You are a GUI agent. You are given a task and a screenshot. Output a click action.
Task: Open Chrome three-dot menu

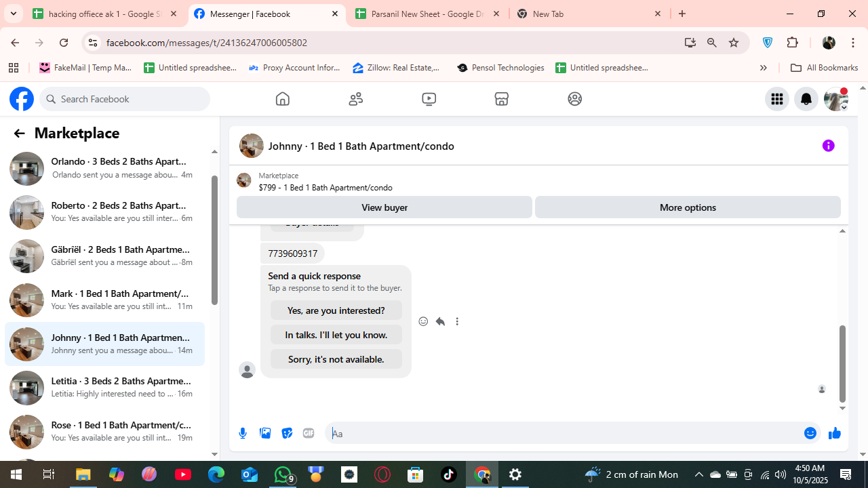(x=852, y=43)
